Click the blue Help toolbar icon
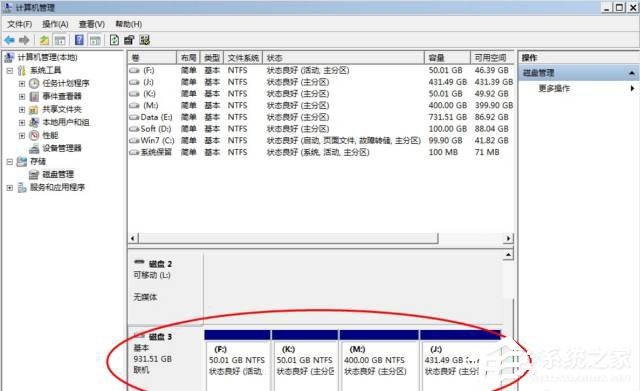The height and width of the screenshot is (391, 640). pos(79,40)
